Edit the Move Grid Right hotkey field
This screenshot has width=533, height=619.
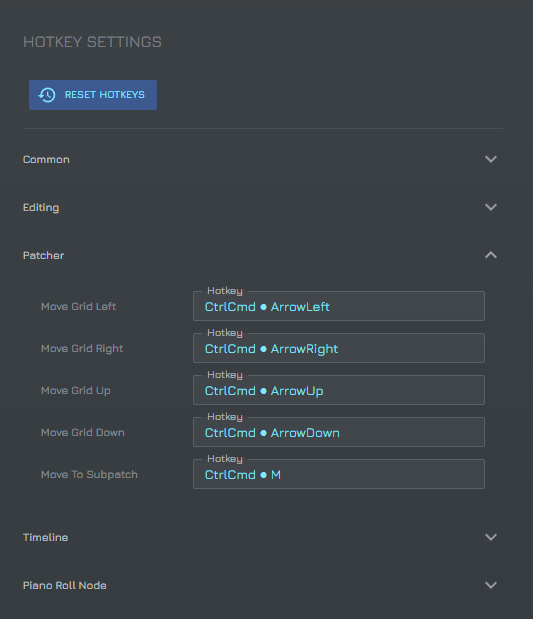[x=339, y=348]
